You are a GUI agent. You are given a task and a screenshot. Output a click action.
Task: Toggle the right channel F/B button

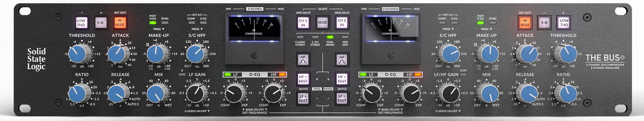tap(544, 23)
